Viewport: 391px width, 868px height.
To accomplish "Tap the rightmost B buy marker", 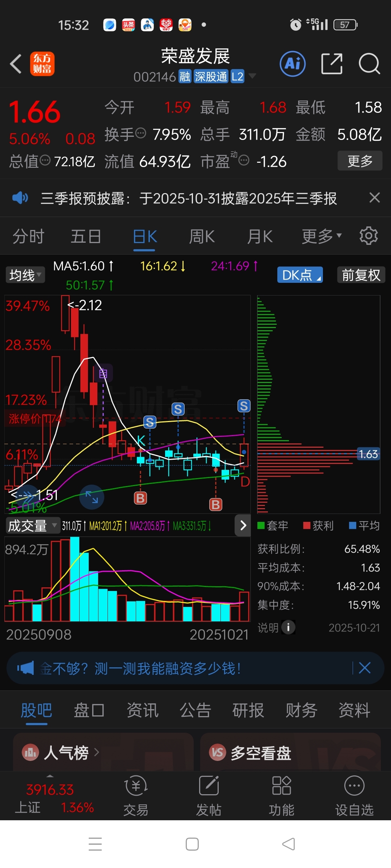I will (x=216, y=504).
